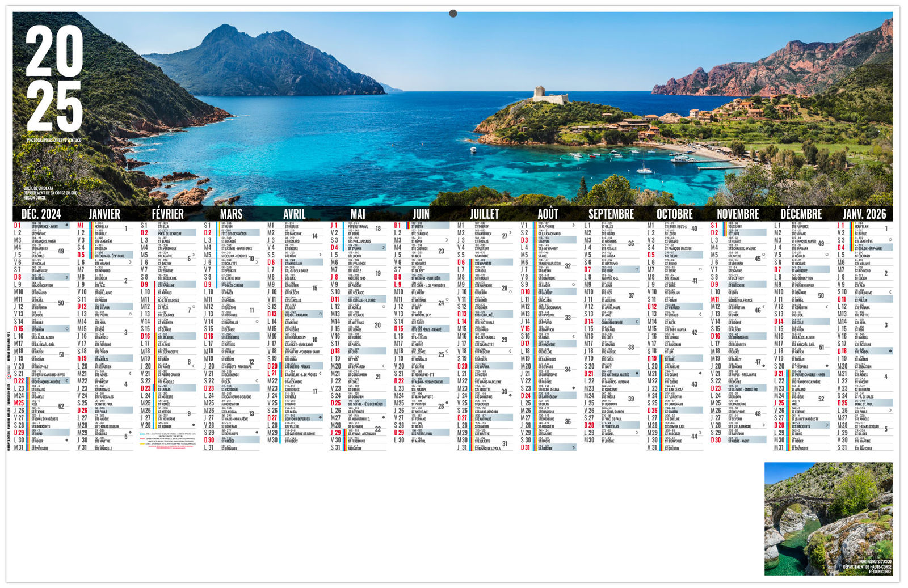Select the DÉC. 2024 column header
Viewport: 908px width, 588px height.
click(41, 214)
